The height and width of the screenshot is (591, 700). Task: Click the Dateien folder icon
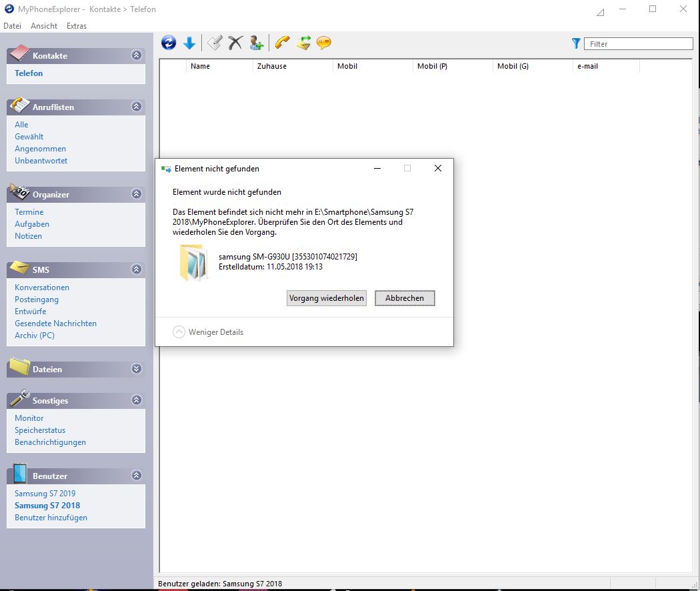(x=19, y=366)
